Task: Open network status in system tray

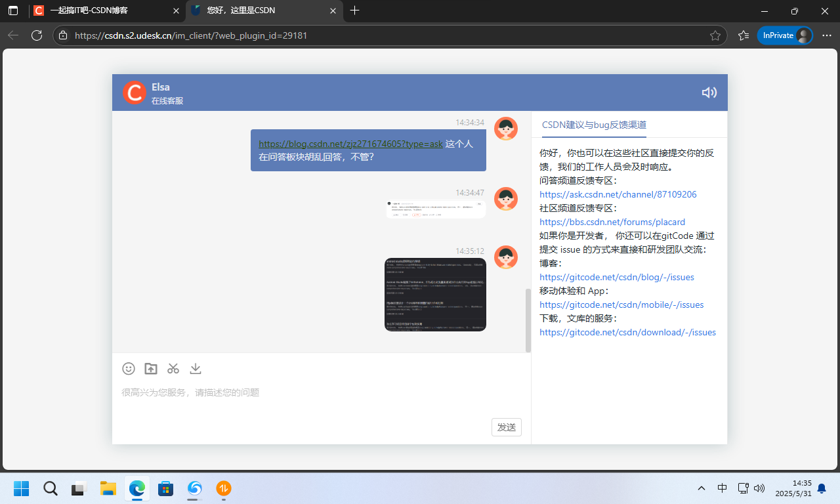Action: click(x=743, y=488)
